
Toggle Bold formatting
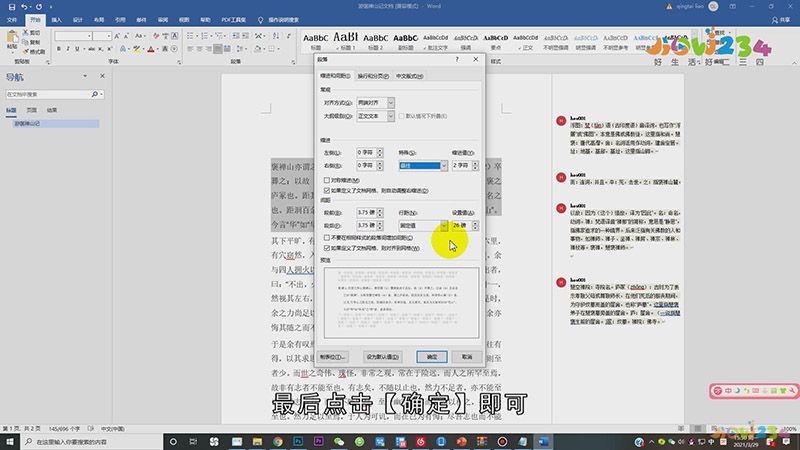pyautogui.click(x=59, y=49)
